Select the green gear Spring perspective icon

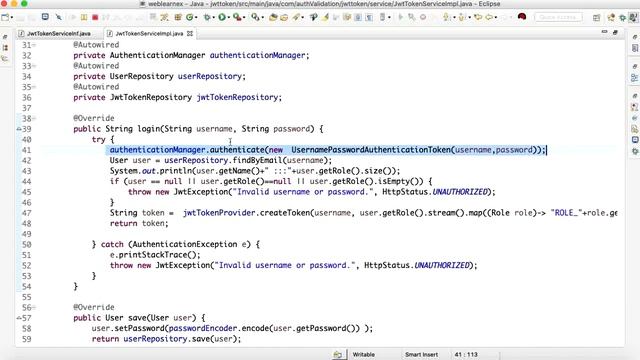click(x=622, y=18)
